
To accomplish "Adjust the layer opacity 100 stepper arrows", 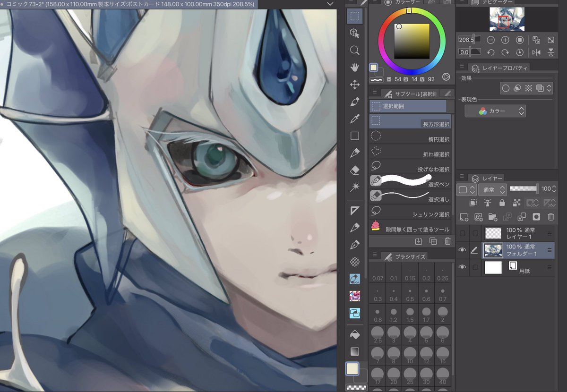I will (x=555, y=189).
